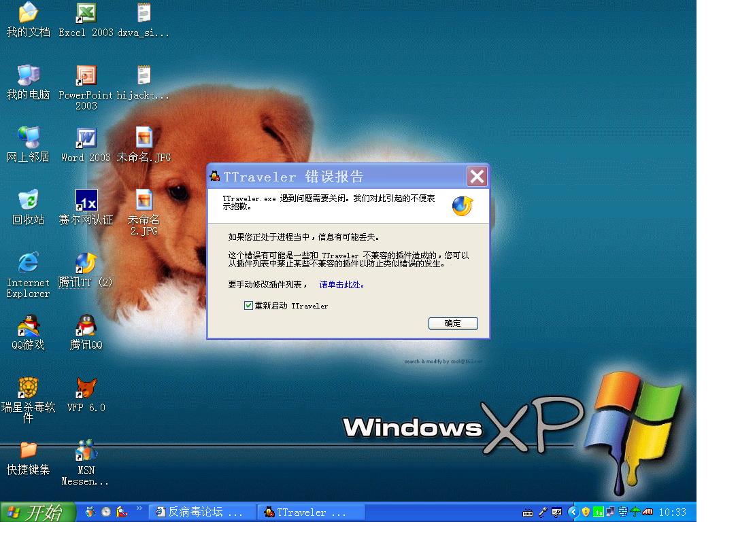Click the security shield tray icon
This screenshot has width=738, height=560.
pyautogui.click(x=586, y=512)
